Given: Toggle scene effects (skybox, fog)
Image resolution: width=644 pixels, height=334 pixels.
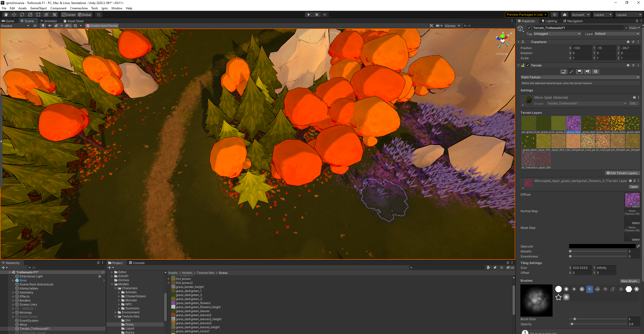Looking at the screenshot, I should coord(56,26).
